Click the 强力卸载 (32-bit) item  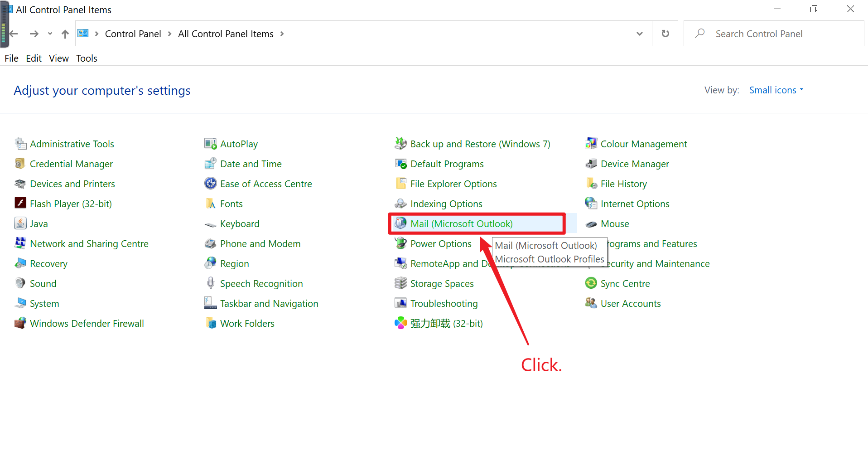tap(447, 323)
